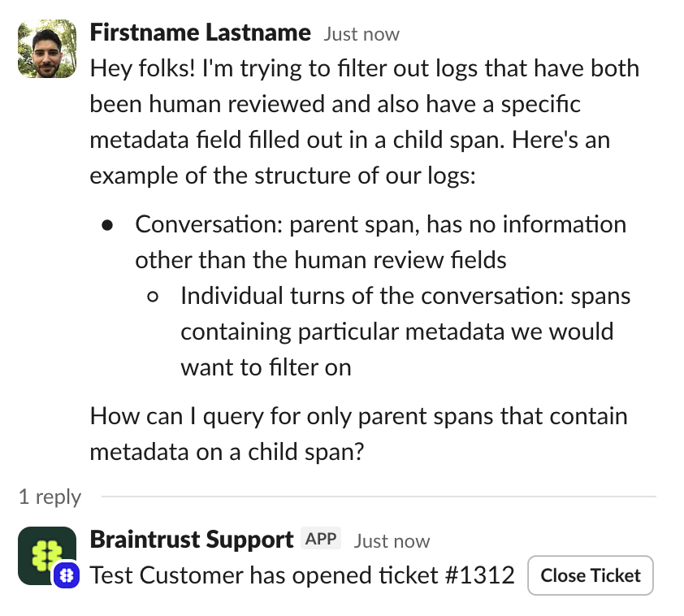The height and width of the screenshot is (616, 684).
Task: Click the thread reply divider line
Action: (x=379, y=497)
